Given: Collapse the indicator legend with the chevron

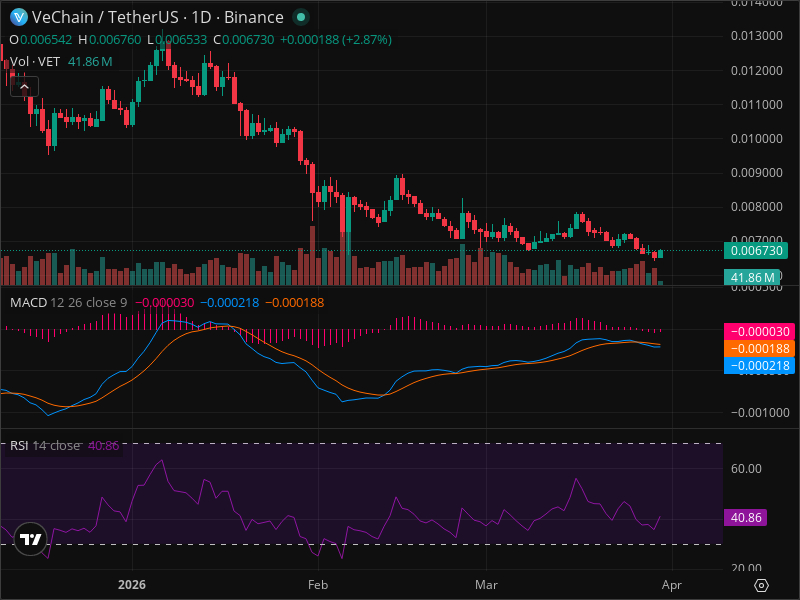Looking at the screenshot, I should (24, 87).
